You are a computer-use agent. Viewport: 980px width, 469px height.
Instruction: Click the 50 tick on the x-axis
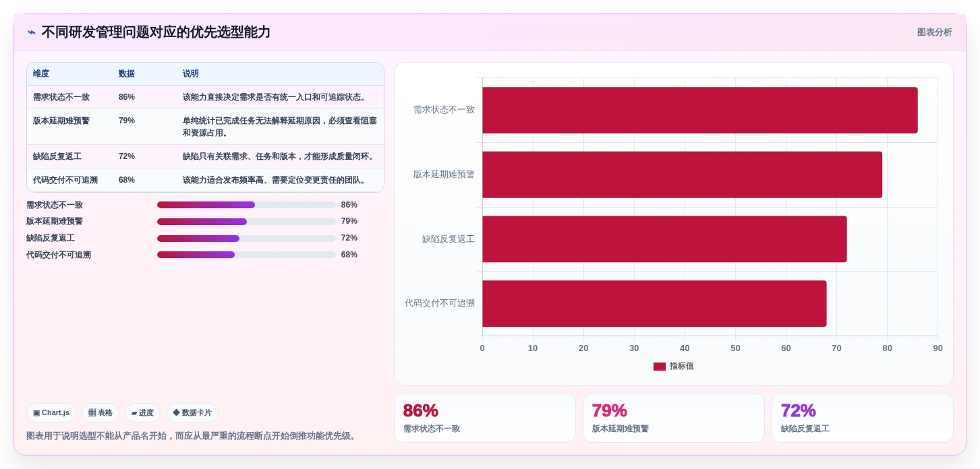735,348
